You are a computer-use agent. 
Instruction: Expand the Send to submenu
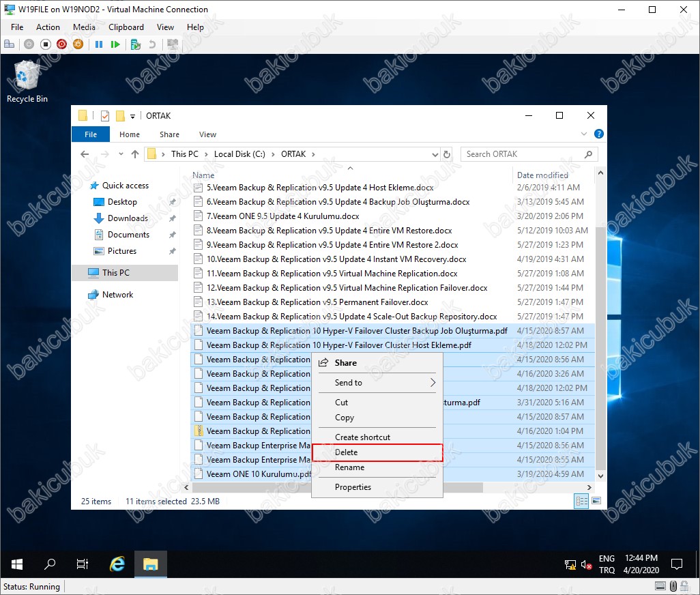[x=377, y=383]
